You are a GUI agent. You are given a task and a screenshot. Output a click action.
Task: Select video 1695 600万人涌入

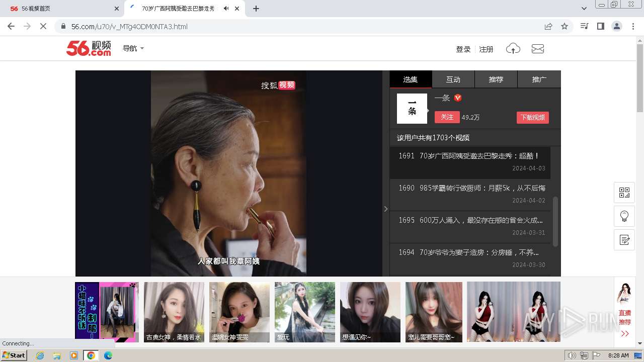point(470,227)
